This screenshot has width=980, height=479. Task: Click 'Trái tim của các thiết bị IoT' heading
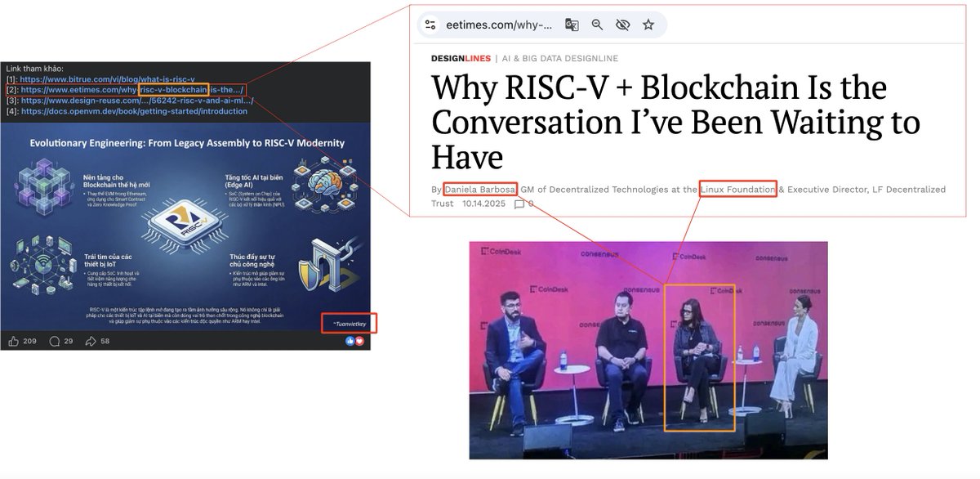click(108, 262)
